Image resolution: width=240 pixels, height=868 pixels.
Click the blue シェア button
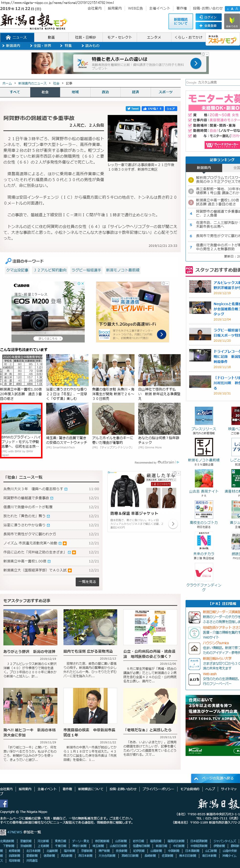(171, 108)
